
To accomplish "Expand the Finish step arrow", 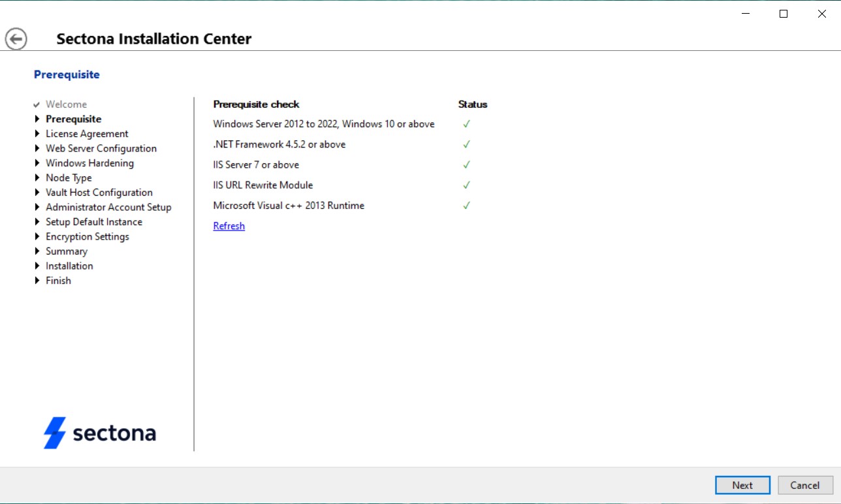I will [x=37, y=280].
